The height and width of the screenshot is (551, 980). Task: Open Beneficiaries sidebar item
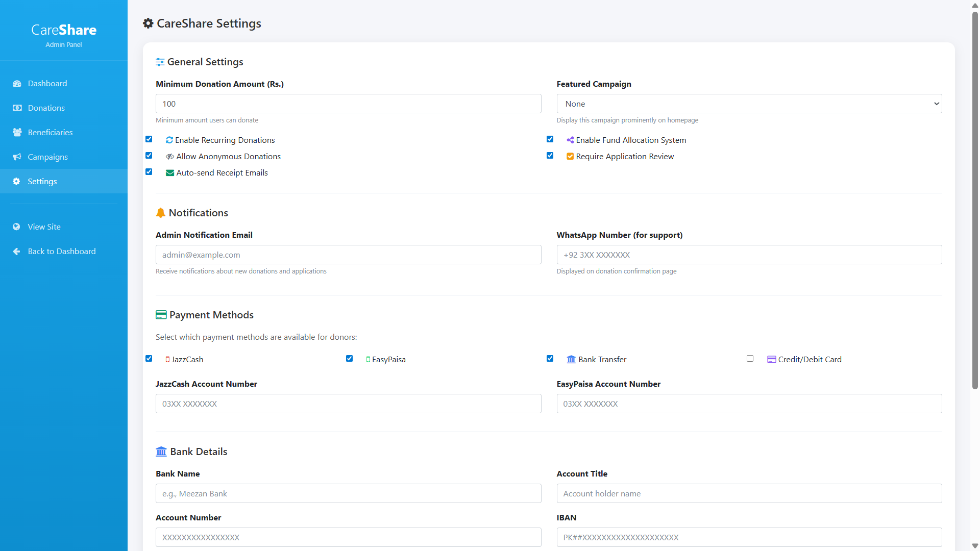[64, 133]
